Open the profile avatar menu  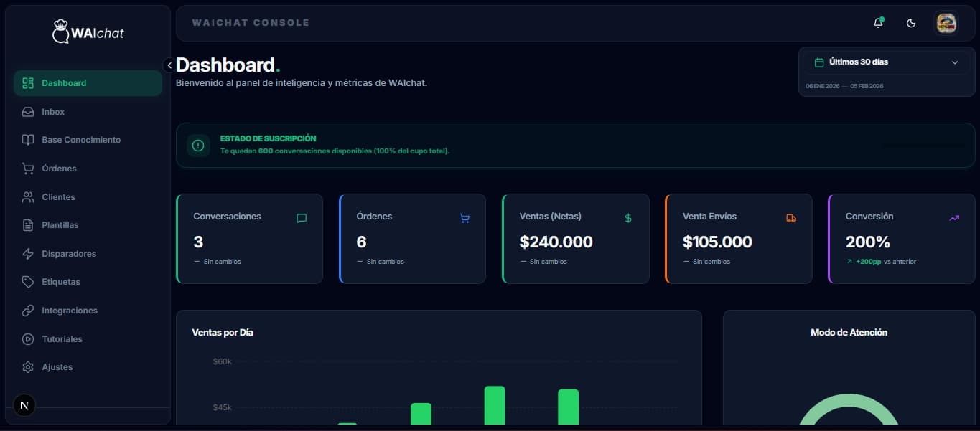[x=946, y=22]
